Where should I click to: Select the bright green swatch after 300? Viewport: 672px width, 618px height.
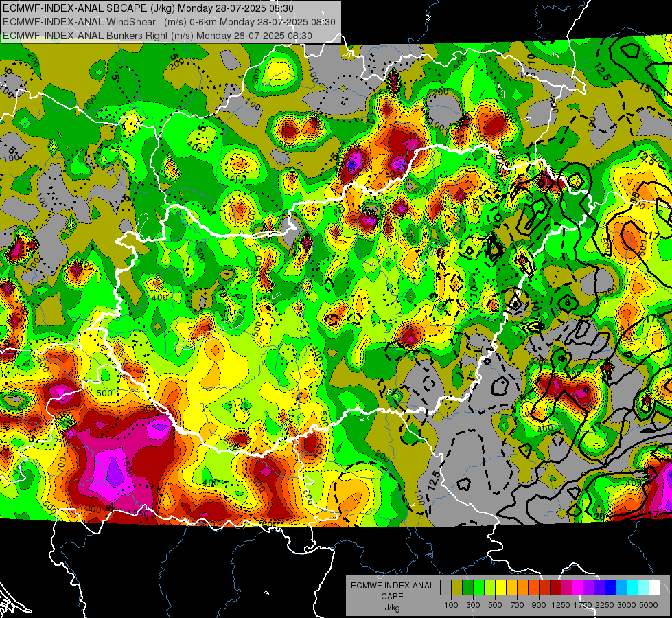(478, 588)
